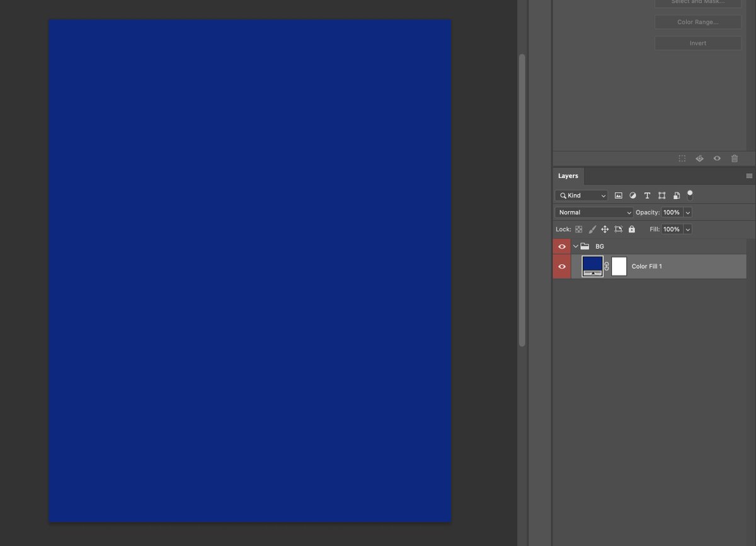
Task: Click the Opacity label
Action: coord(648,212)
